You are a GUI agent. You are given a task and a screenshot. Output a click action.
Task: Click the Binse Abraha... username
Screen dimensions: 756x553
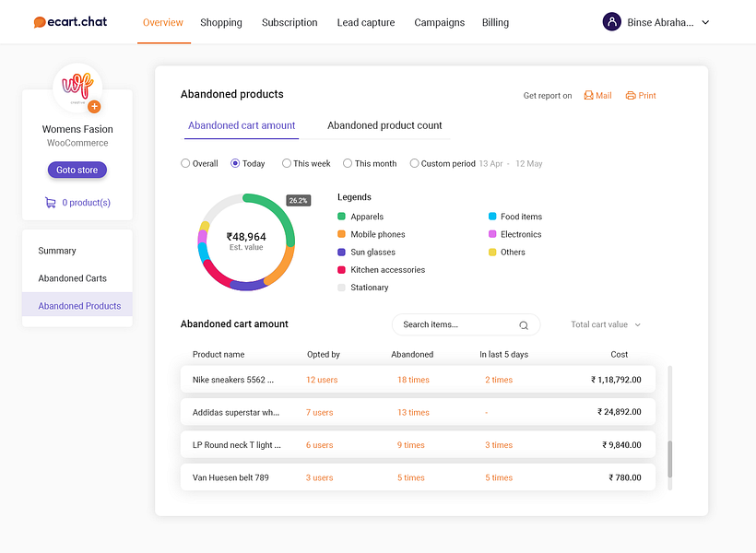click(x=660, y=22)
